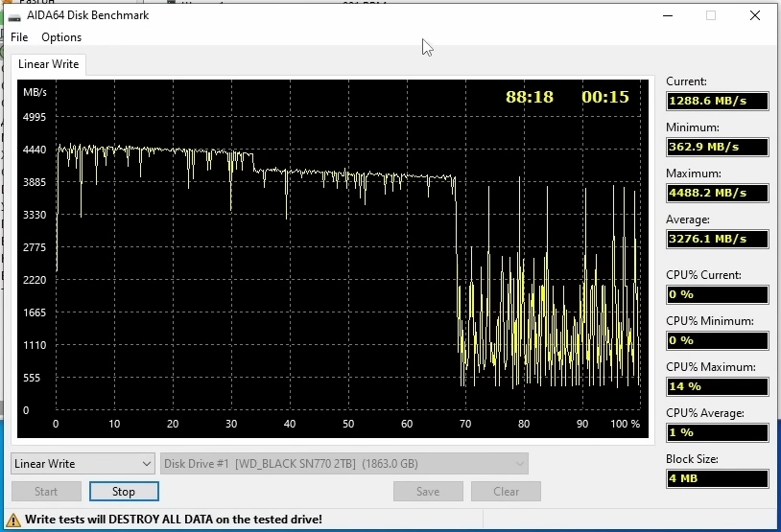The height and width of the screenshot is (532, 781).
Task: Click the CPU% Maximum value 14 %
Action: [718, 386]
